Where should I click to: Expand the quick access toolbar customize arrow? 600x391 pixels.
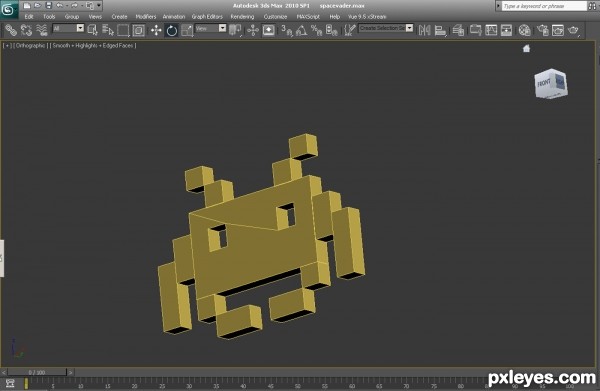[x=99, y=6]
